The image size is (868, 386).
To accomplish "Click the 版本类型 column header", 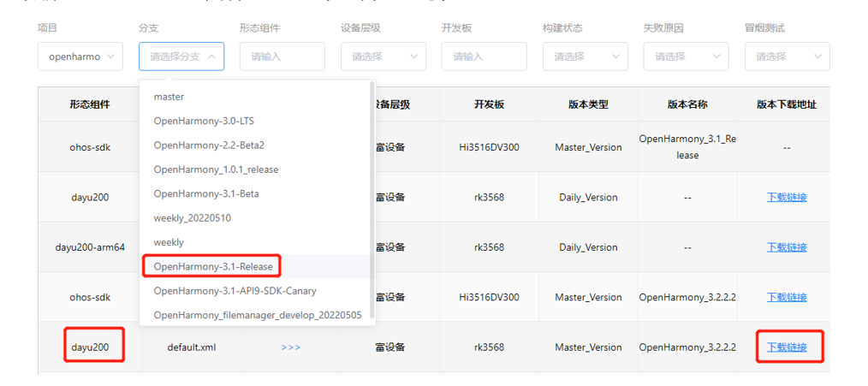I will click(x=588, y=104).
